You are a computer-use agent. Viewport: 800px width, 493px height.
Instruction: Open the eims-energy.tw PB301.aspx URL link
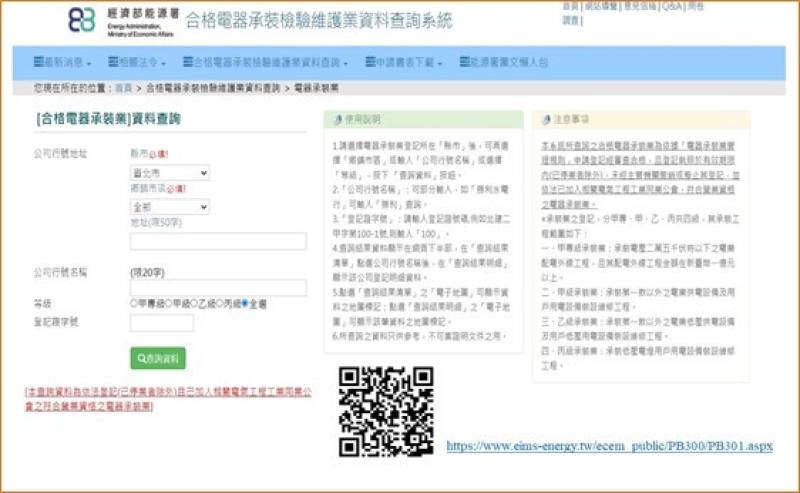[609, 446]
